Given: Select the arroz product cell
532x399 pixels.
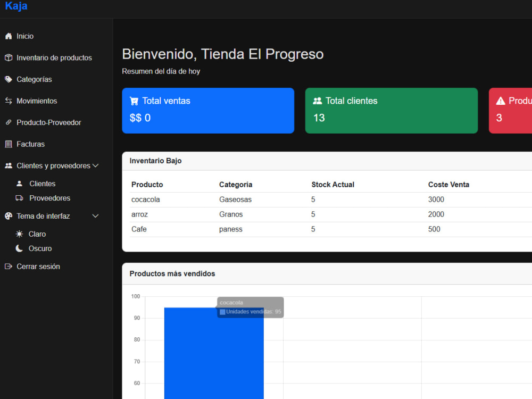Looking at the screenshot, I should click(140, 214).
